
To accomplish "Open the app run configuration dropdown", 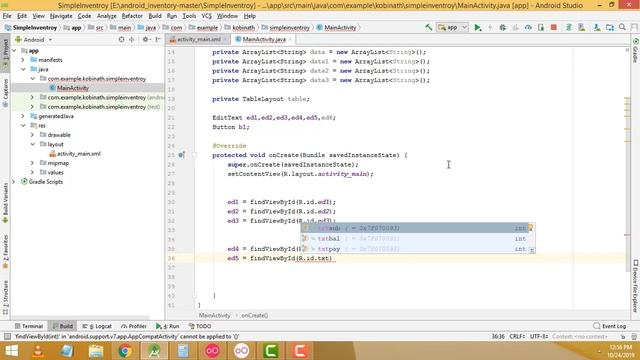I will coord(452,27).
